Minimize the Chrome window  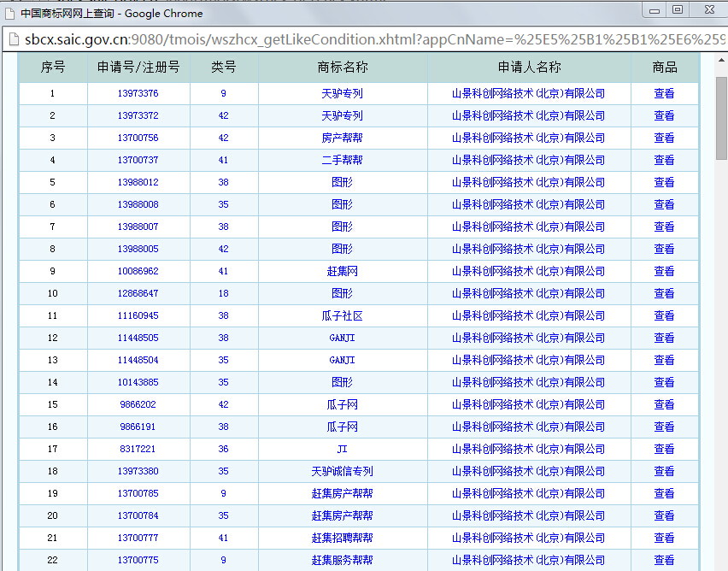(655, 9)
